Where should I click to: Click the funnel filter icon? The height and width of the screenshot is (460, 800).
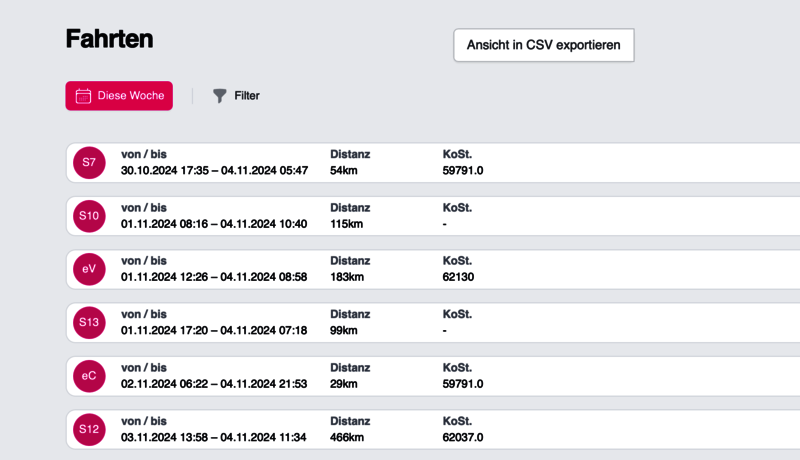[220, 96]
